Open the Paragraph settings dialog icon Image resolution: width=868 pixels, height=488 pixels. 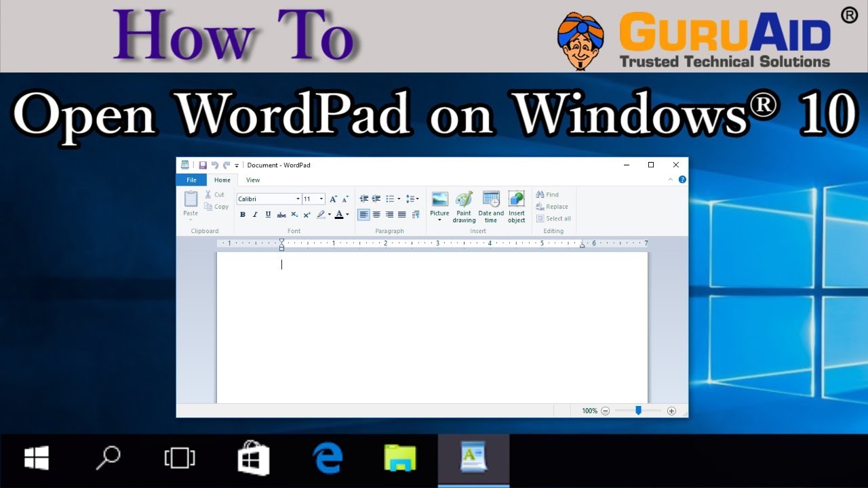tap(416, 215)
